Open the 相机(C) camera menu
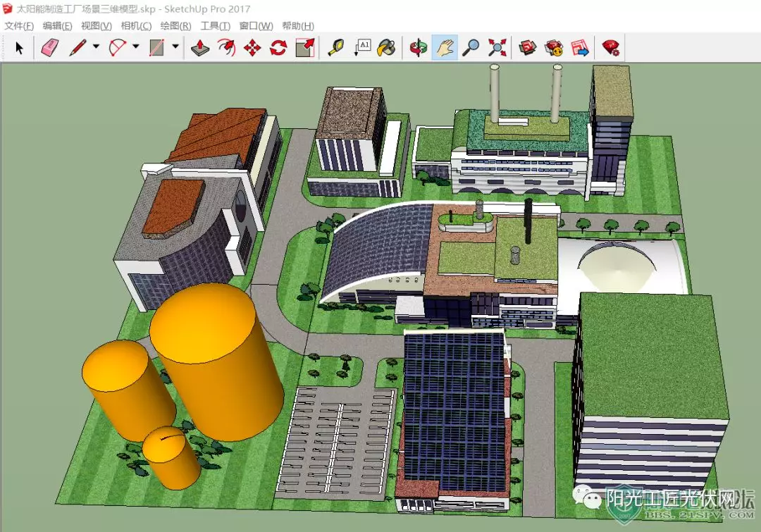This screenshot has height=532, width=761. [137, 26]
